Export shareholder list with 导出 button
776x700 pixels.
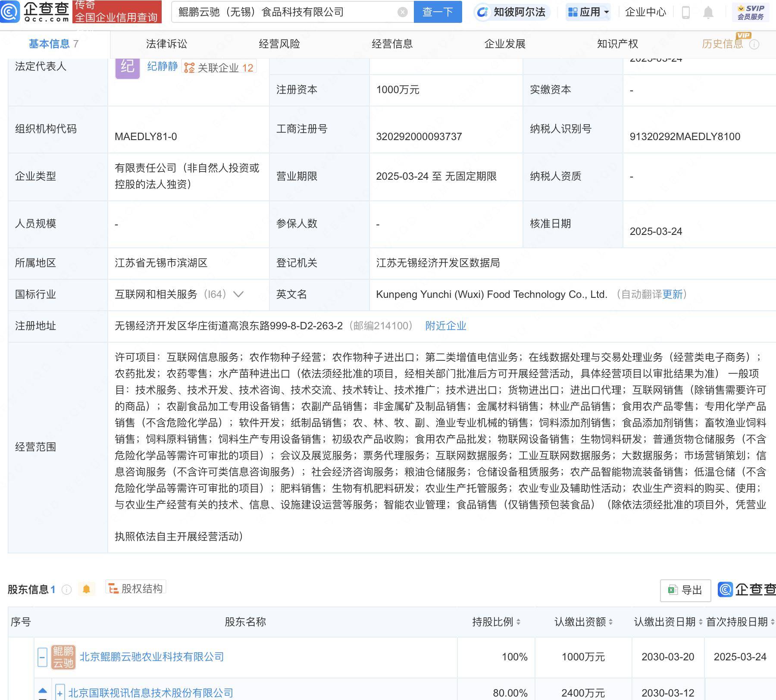point(685,590)
